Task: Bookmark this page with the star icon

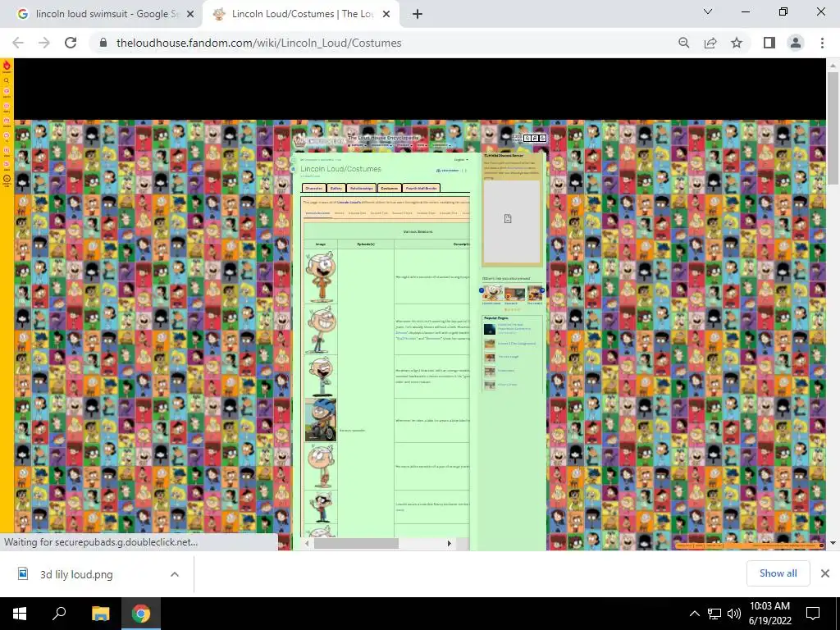Action: (x=737, y=43)
